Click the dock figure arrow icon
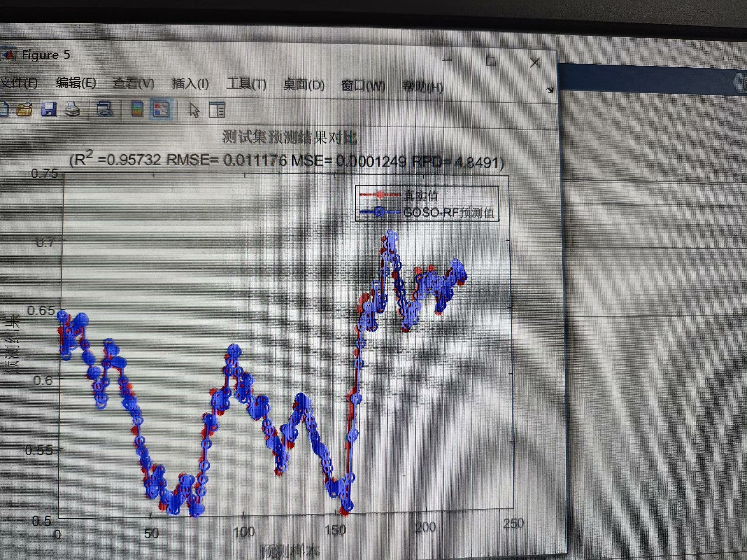747x560 pixels. 549,90
